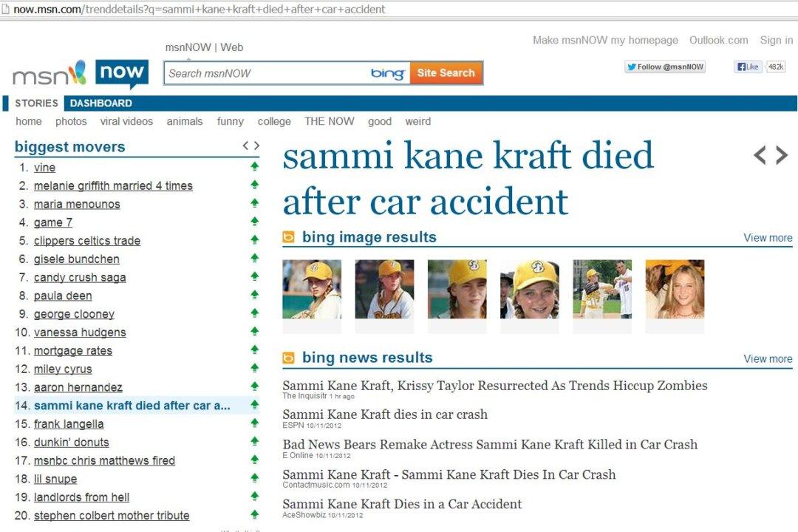This screenshot has width=798, height=532.
Task: Open the viral videos category
Action: coord(126,121)
